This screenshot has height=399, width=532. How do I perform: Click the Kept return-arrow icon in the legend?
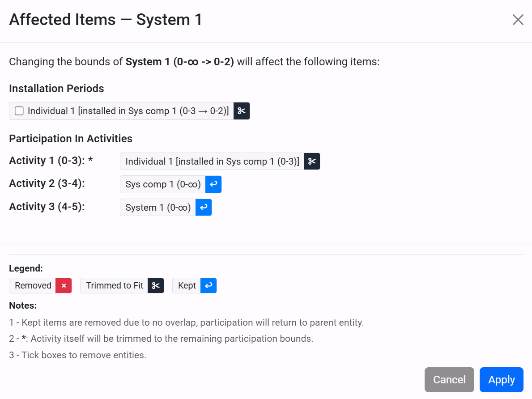click(208, 285)
